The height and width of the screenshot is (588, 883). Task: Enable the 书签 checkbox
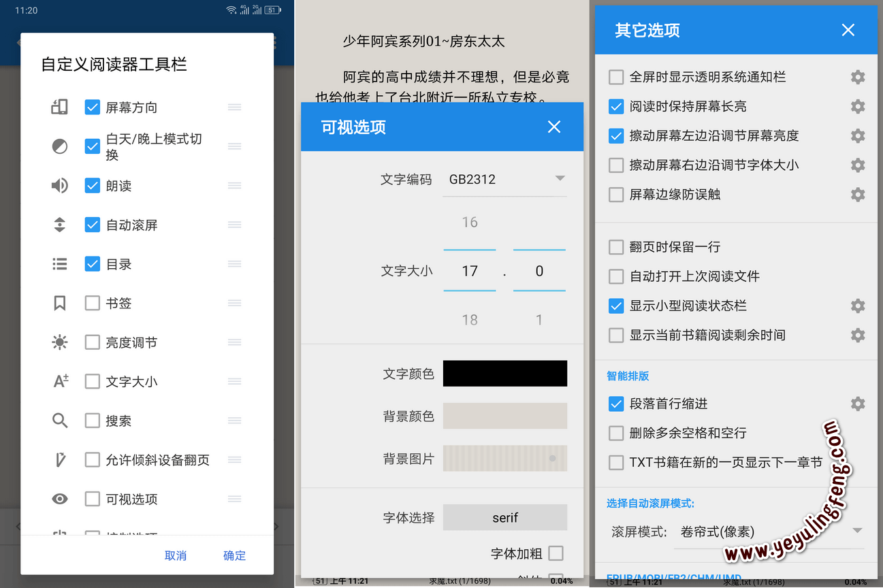coord(93,304)
